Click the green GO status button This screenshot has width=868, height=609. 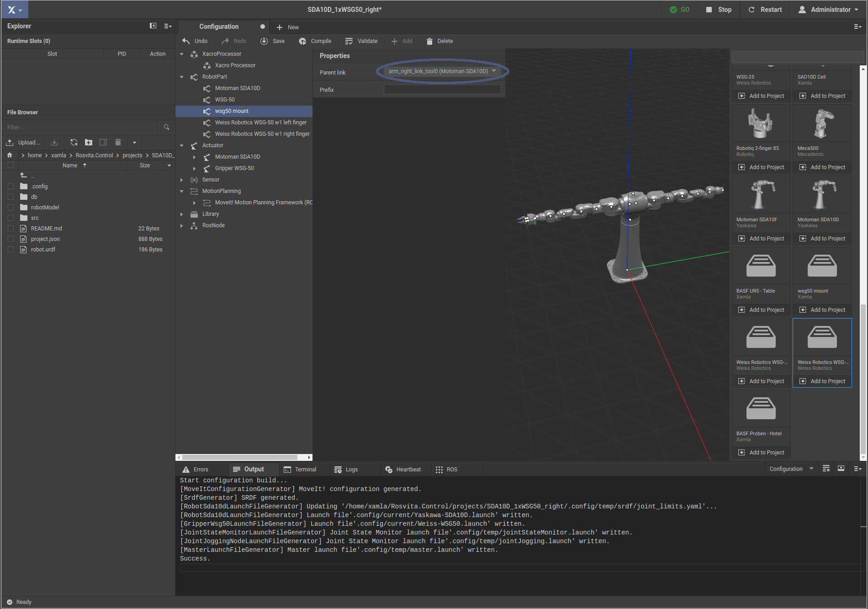click(x=679, y=10)
